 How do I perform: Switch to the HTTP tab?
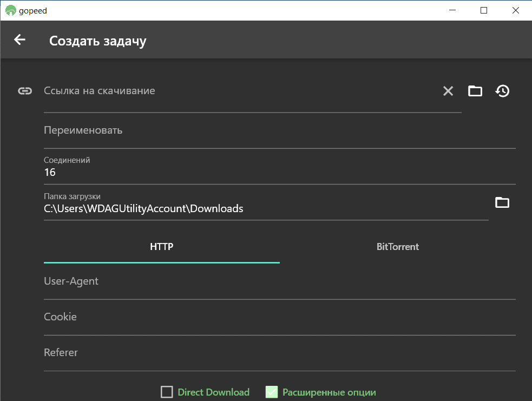point(161,247)
